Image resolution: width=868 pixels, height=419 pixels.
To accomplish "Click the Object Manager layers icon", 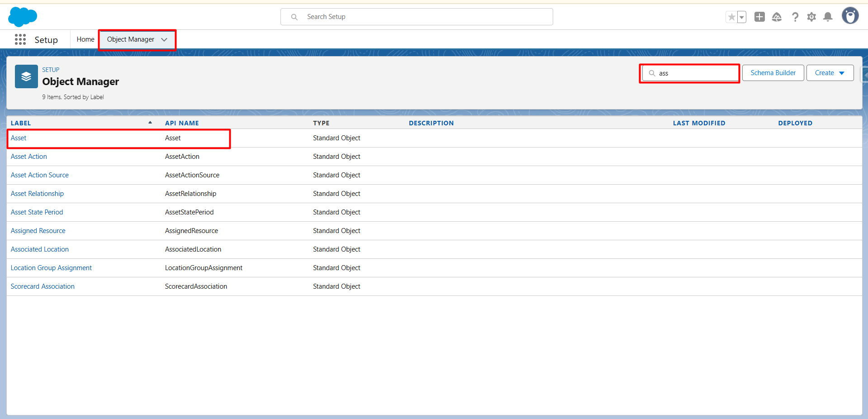I will [x=26, y=76].
